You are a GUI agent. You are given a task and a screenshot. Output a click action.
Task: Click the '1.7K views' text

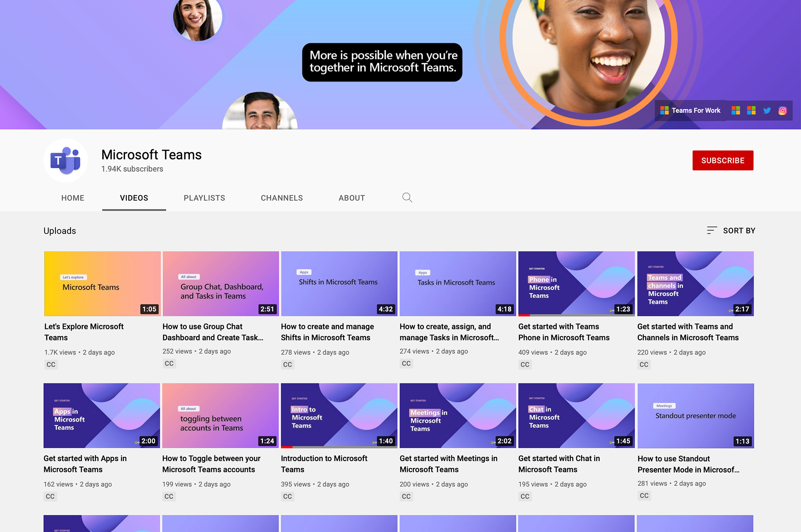click(x=60, y=352)
